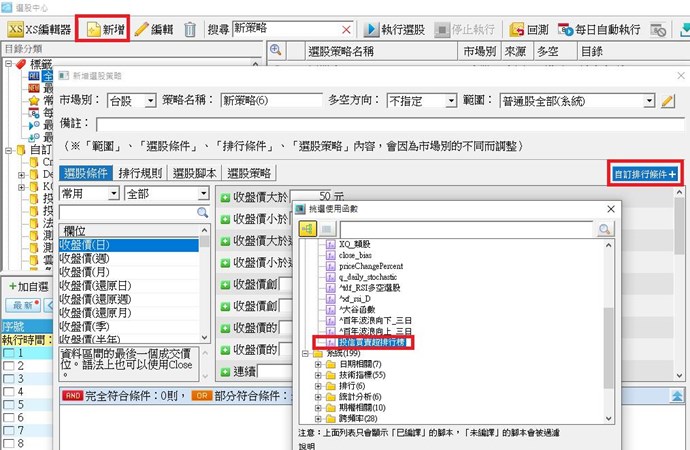Click the 每日自動執行 schedule icon

click(x=566, y=29)
